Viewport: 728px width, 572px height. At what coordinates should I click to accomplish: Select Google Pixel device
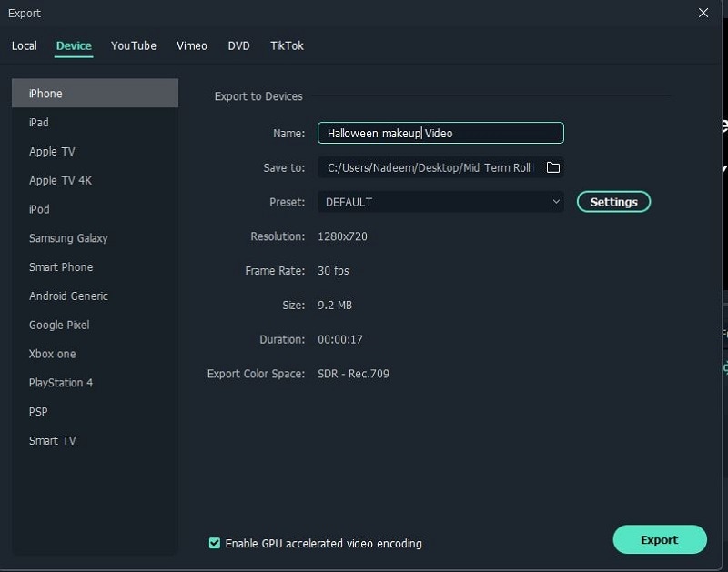(x=59, y=325)
